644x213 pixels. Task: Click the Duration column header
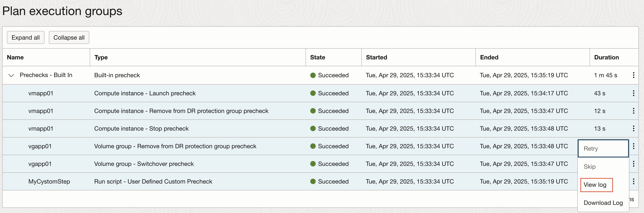606,57
